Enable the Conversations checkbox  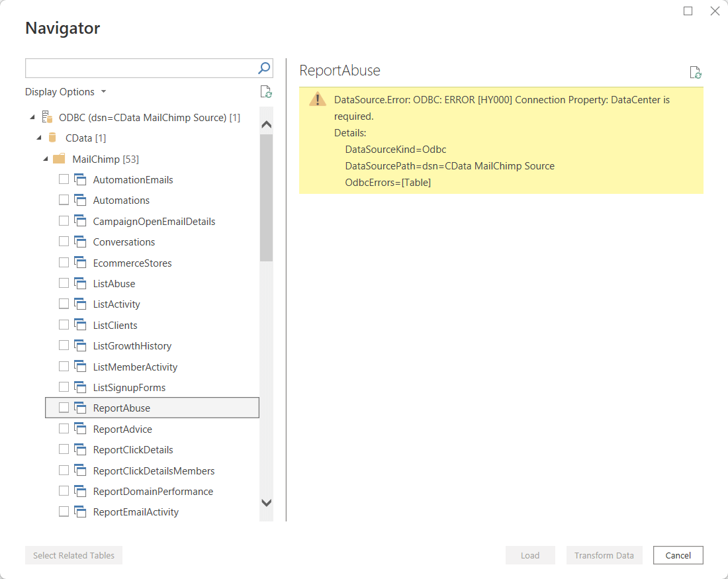64,241
